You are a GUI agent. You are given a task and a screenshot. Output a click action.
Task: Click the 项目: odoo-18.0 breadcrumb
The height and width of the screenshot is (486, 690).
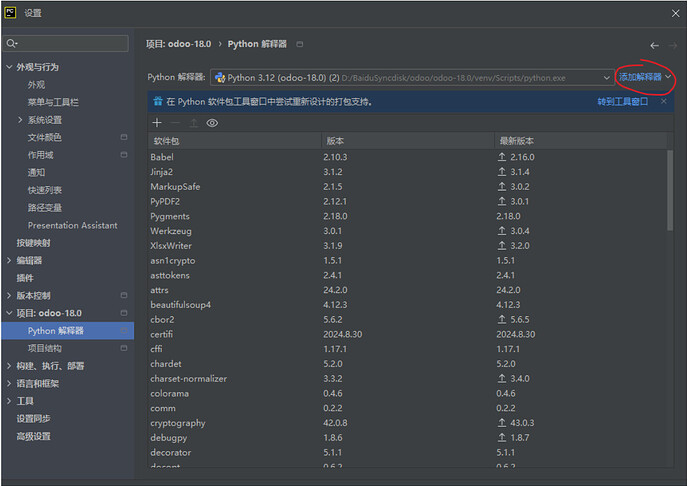click(179, 44)
